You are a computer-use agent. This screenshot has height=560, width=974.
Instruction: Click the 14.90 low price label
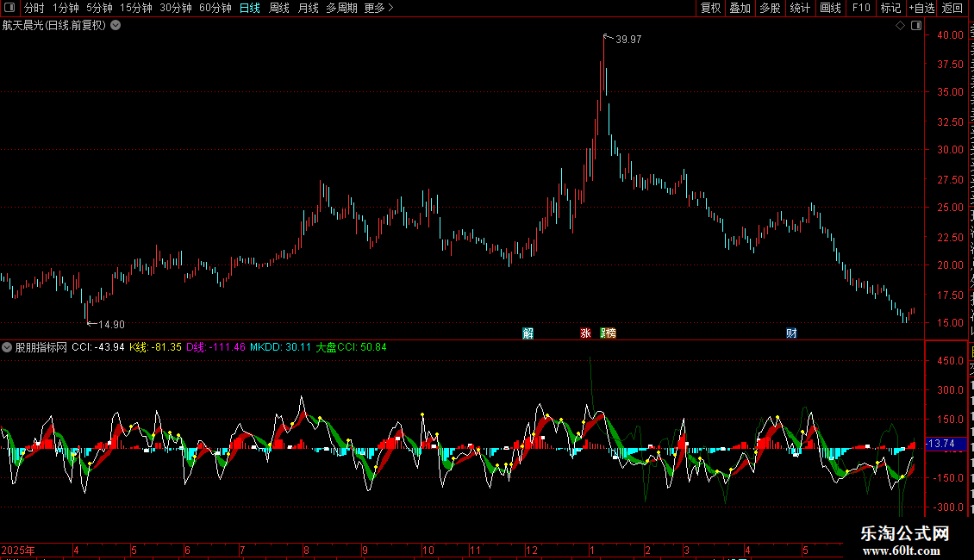(x=111, y=325)
